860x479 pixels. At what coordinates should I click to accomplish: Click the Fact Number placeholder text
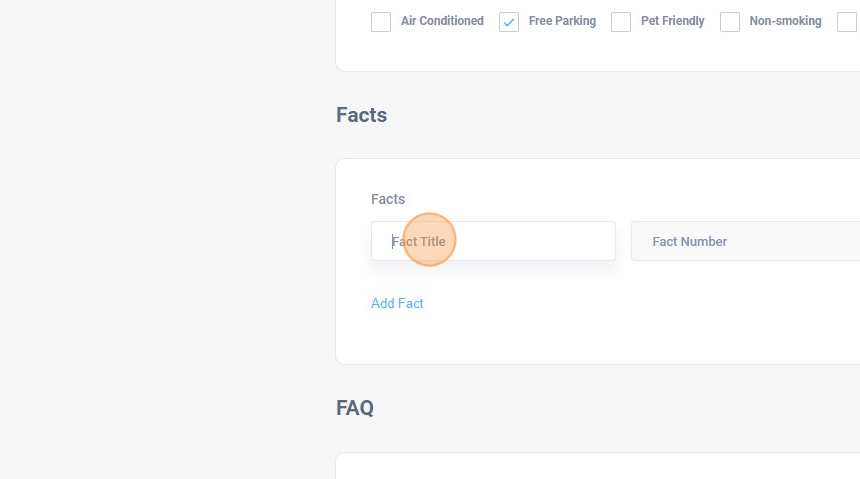[689, 241]
